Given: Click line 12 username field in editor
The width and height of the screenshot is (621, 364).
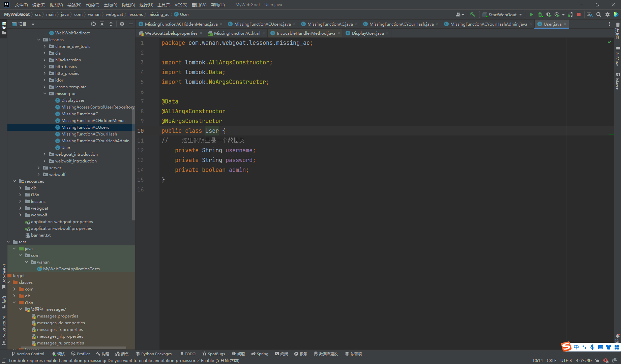Looking at the screenshot, I should pos(239,150).
